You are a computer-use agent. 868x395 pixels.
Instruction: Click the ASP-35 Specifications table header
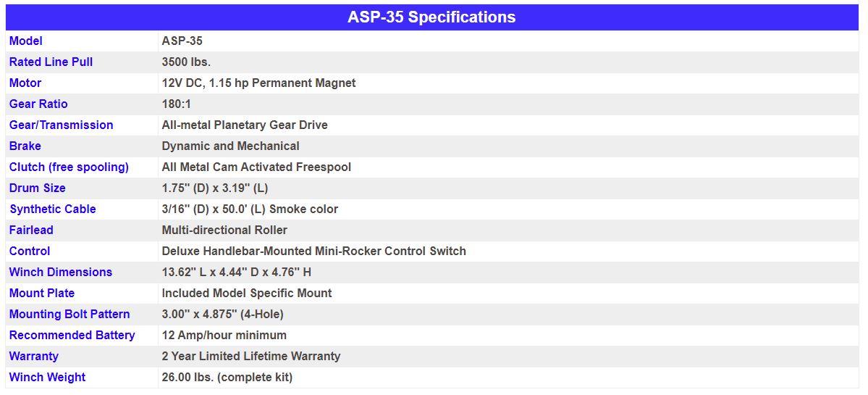pos(431,17)
